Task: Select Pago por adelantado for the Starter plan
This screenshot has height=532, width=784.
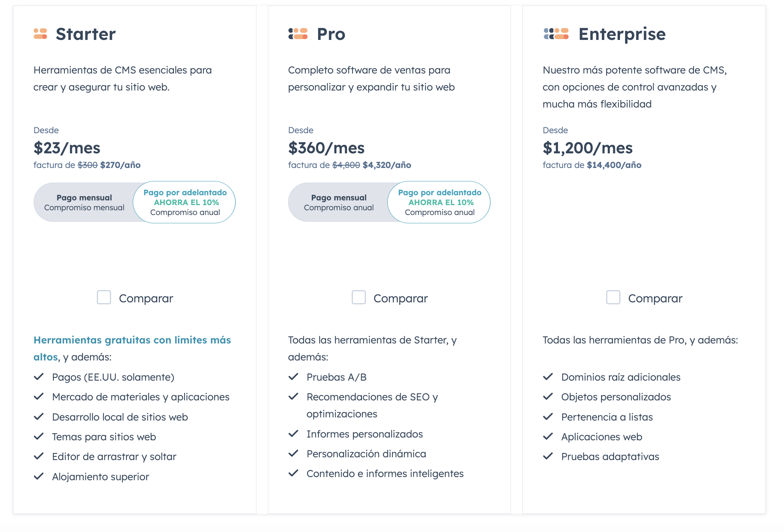Action: coord(185,202)
